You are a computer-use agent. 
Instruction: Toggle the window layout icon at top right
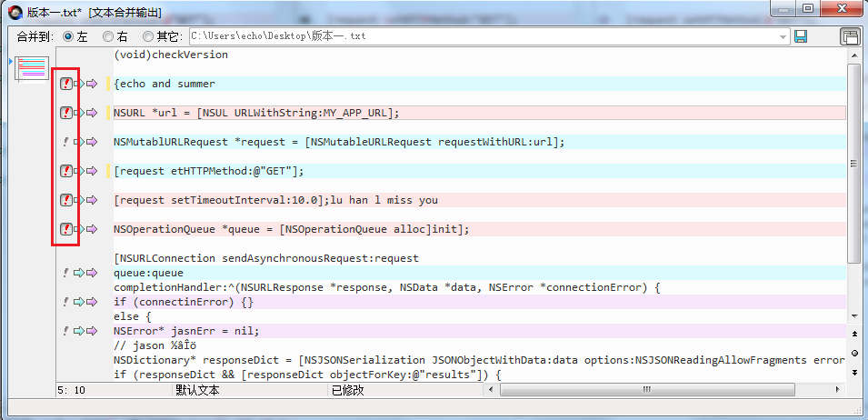pos(849,36)
